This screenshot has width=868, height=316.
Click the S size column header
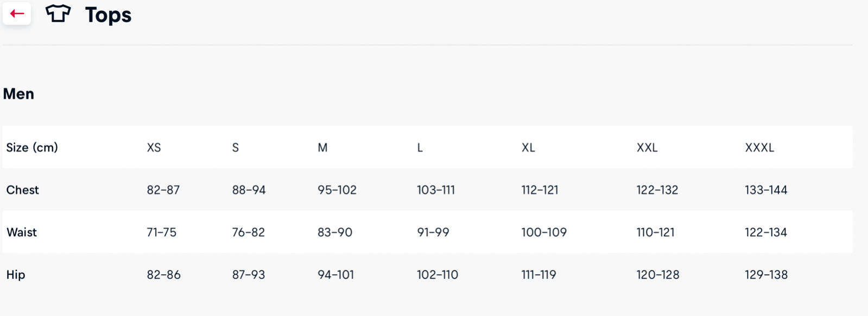(236, 147)
